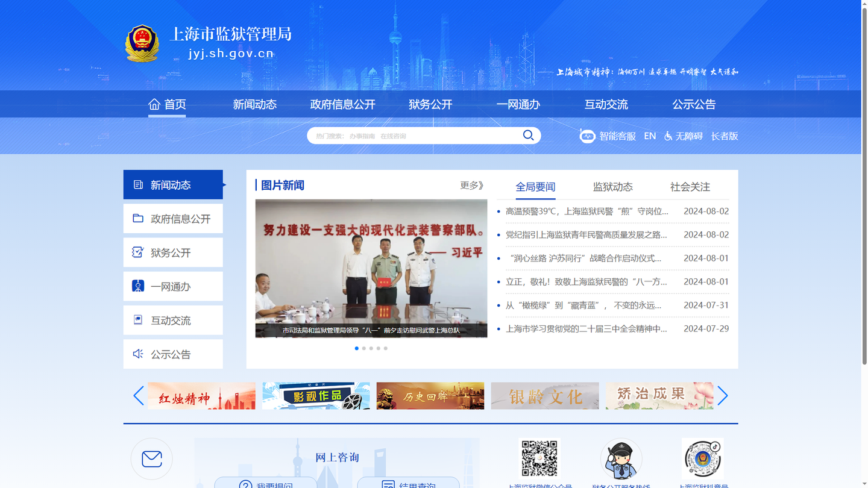
Task: Click 更多》 next to 图片新闻
Action: point(472,185)
